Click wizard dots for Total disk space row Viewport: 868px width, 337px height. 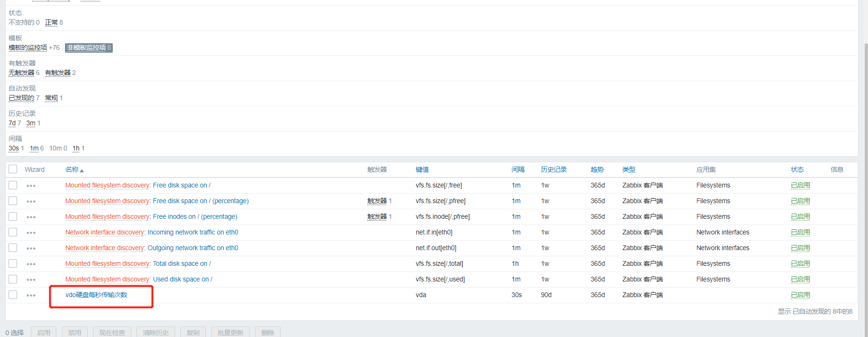(31, 264)
